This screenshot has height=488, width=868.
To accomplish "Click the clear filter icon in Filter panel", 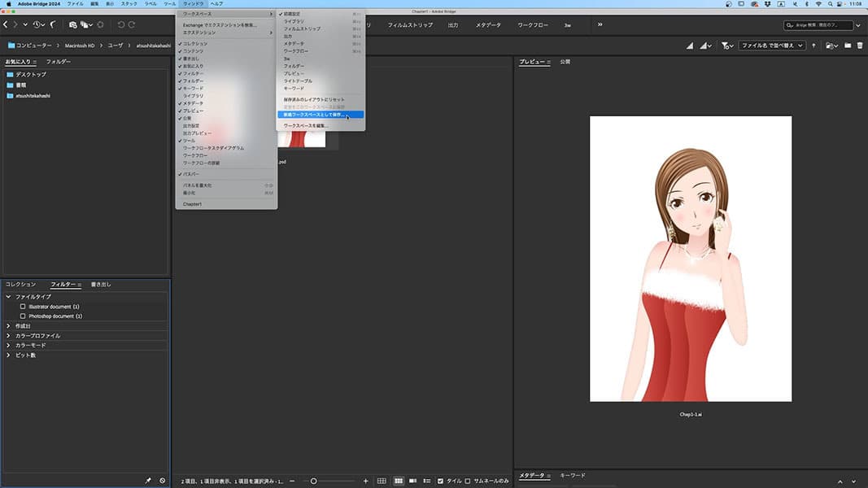I will coord(162,481).
